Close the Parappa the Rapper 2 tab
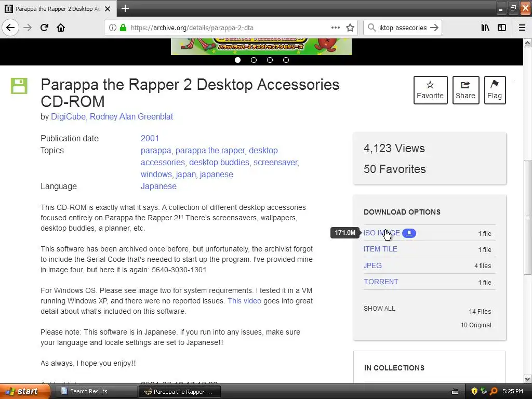Image resolution: width=532 pixels, height=399 pixels. tap(108, 9)
